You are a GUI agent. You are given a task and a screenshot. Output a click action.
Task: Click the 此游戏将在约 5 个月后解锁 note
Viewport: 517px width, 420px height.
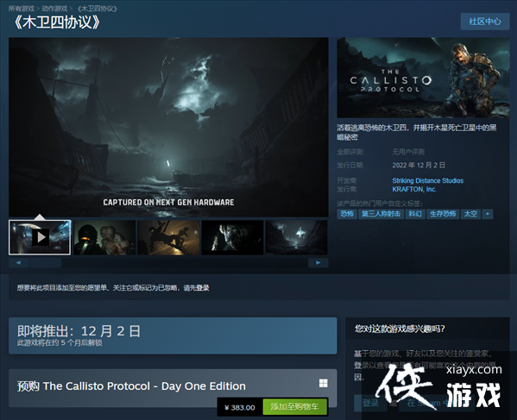tap(60, 343)
